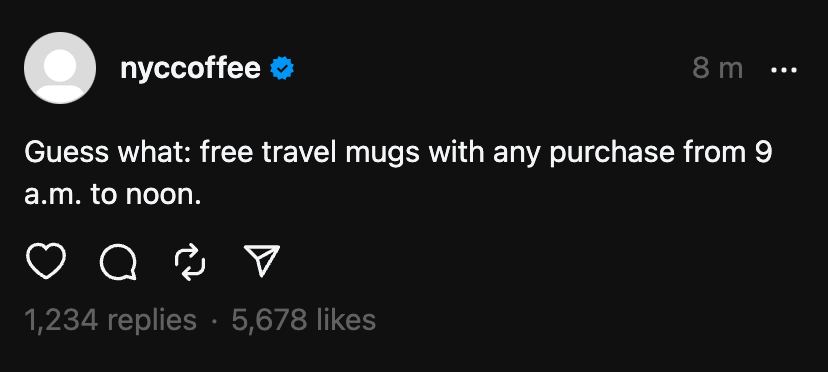Open the three-dot more options menu

tap(784, 70)
